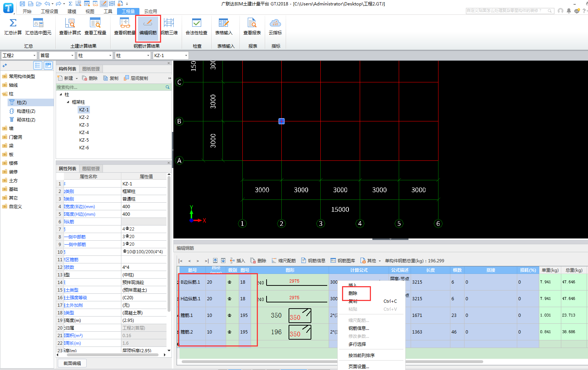The width and height of the screenshot is (588, 370).
Task: Click the 箍筋.1 rebar row name cell
Action: tap(193, 315)
